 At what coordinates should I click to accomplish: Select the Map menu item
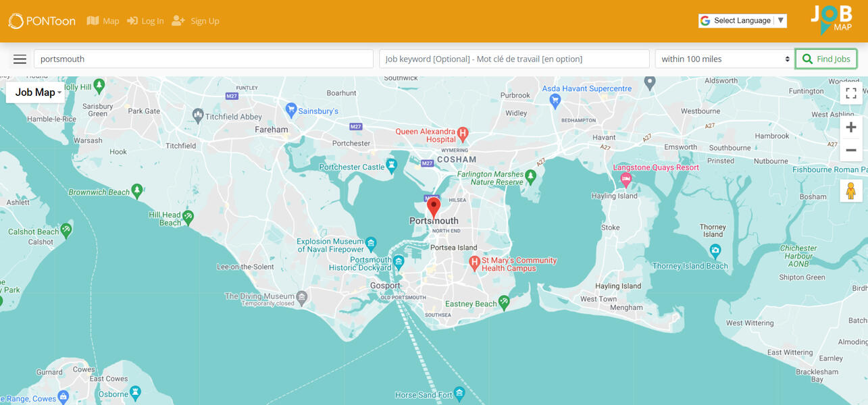(x=110, y=20)
